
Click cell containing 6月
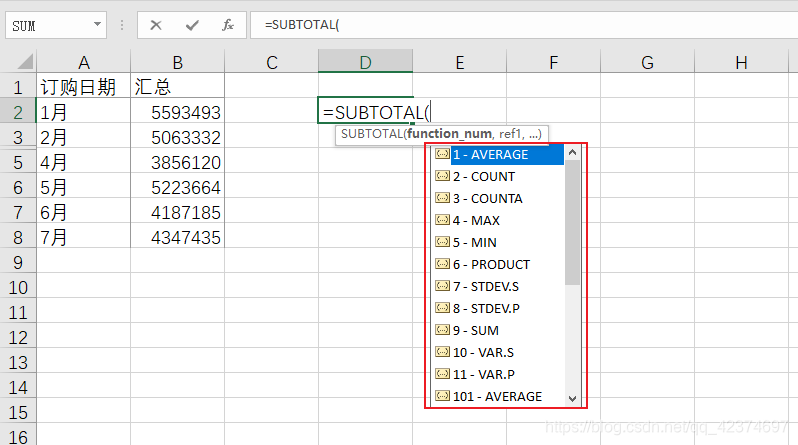tap(83, 212)
